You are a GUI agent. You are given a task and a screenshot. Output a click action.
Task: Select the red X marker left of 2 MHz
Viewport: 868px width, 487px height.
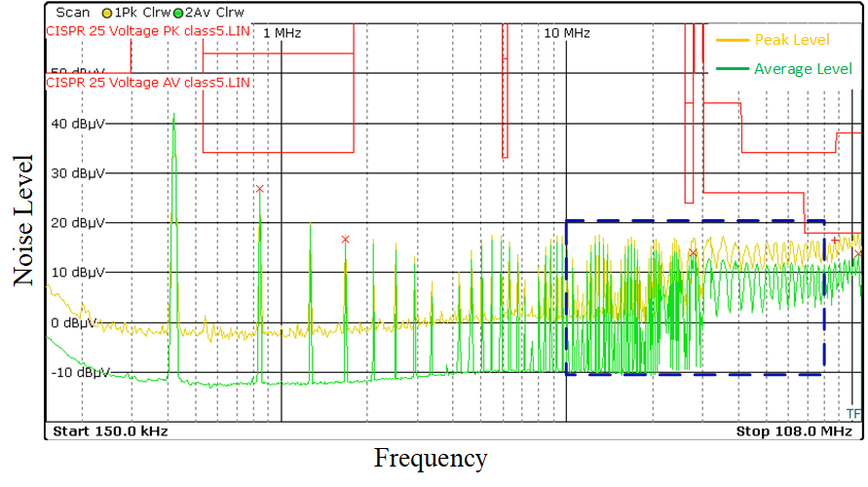pyautogui.click(x=345, y=239)
